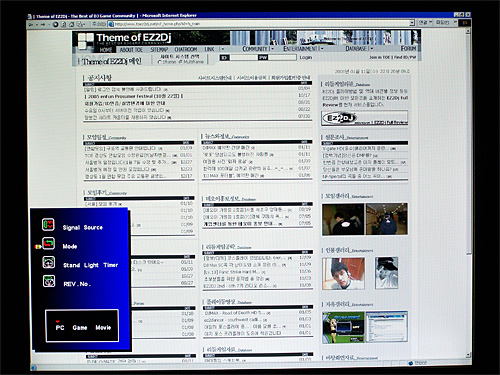Select the Signal Source icon in monitor OSD
The height and width of the screenshot is (375, 500).
click(48, 224)
